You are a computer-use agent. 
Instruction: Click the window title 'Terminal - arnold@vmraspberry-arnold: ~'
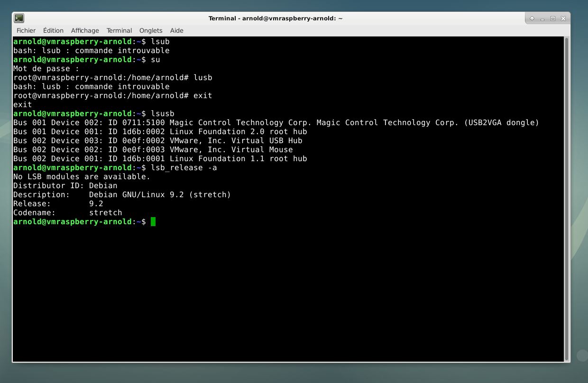pos(276,18)
